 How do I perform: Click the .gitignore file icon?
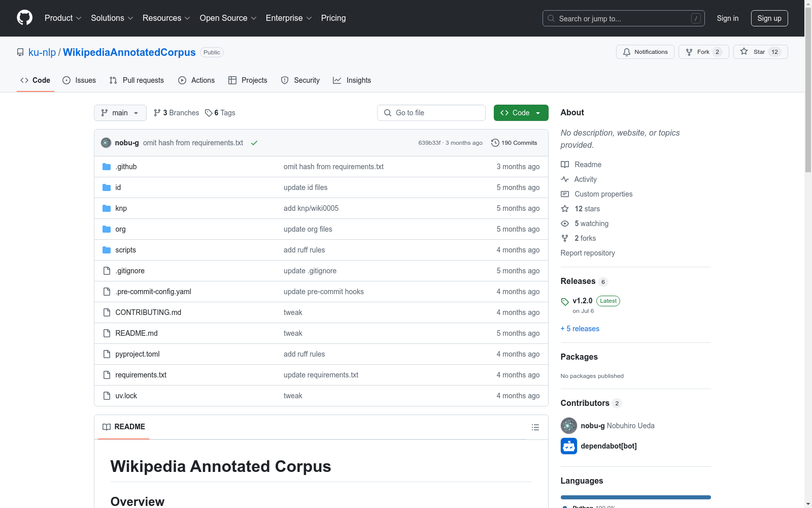coord(107,271)
